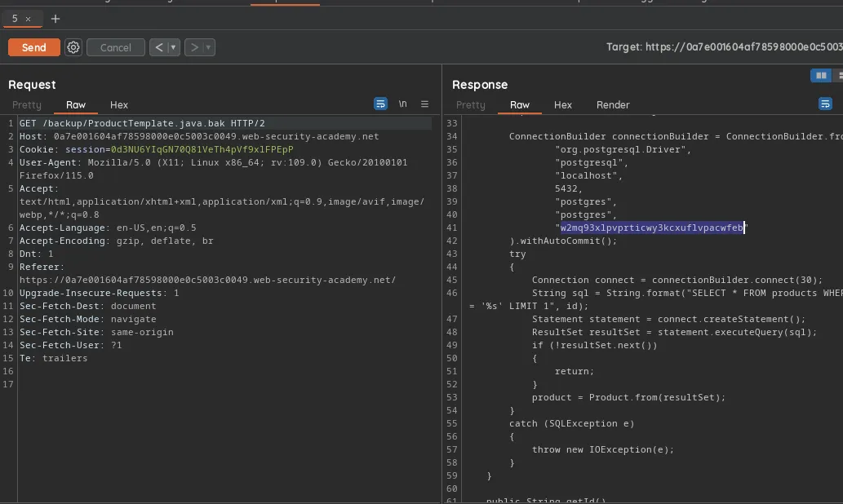Viewport: 843px width, 504px height.
Task: Click the port number 5432
Action: tap(566, 188)
